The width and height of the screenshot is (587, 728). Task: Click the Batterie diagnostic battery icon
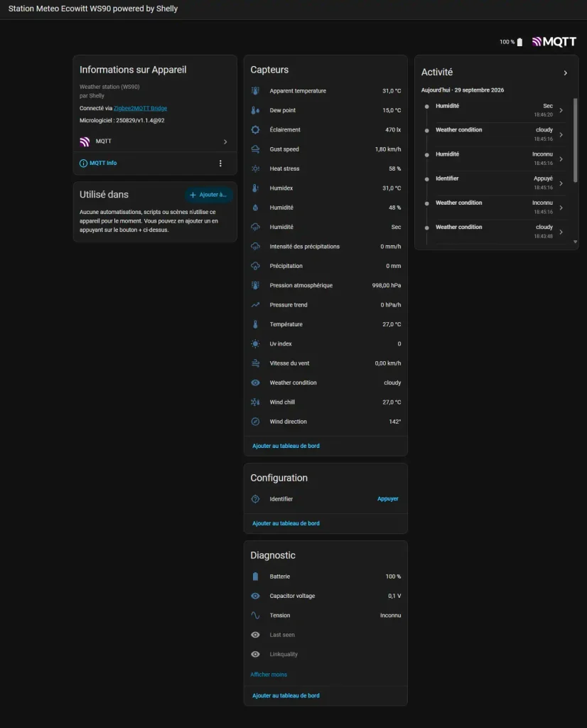[255, 577]
